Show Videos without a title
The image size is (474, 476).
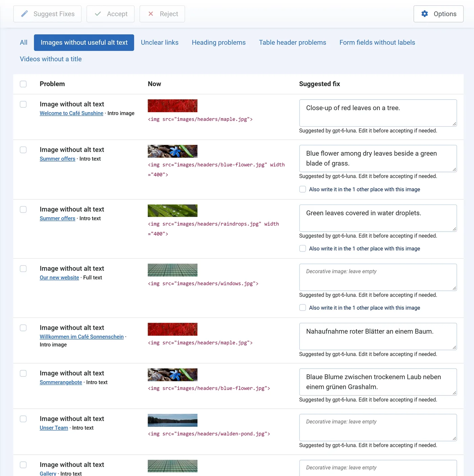[51, 59]
